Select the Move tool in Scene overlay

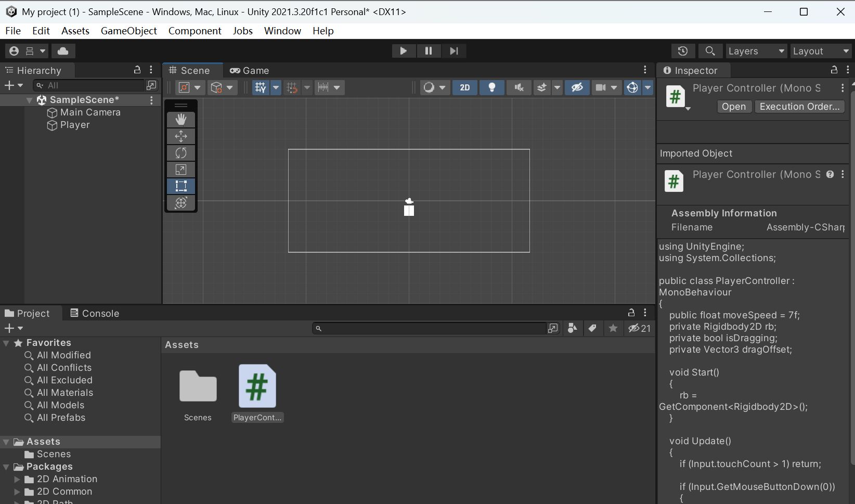point(181,136)
